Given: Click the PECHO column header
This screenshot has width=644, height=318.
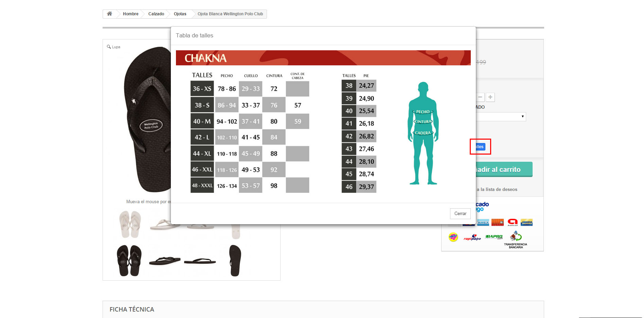Looking at the screenshot, I should click(x=227, y=76).
